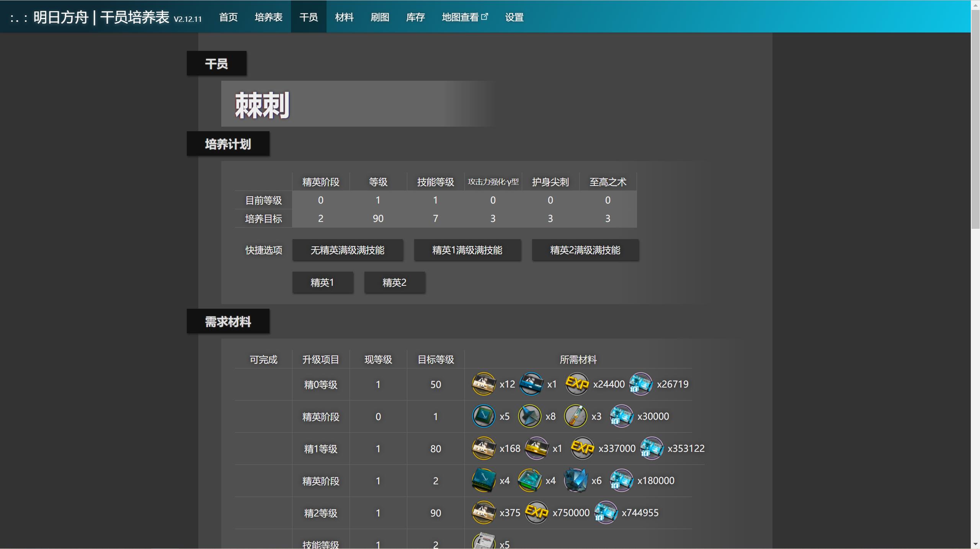
Task: Click the battle record icon x168 in 精1等级 row
Action: [484, 448]
